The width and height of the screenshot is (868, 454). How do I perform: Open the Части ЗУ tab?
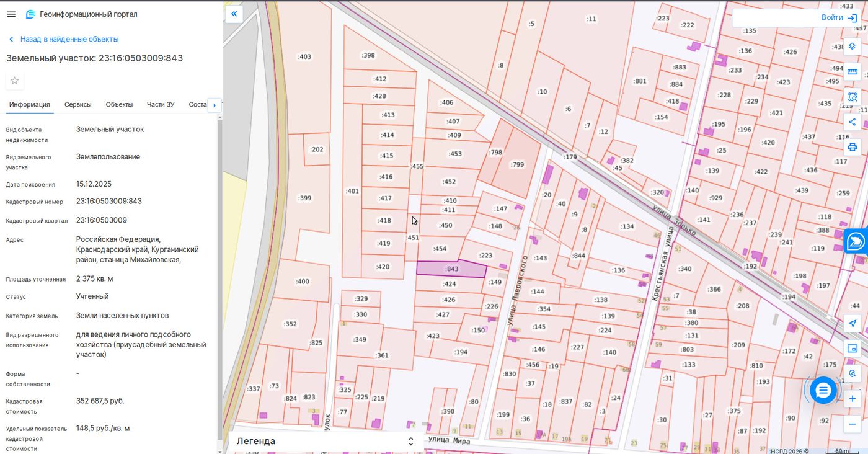[x=161, y=104]
